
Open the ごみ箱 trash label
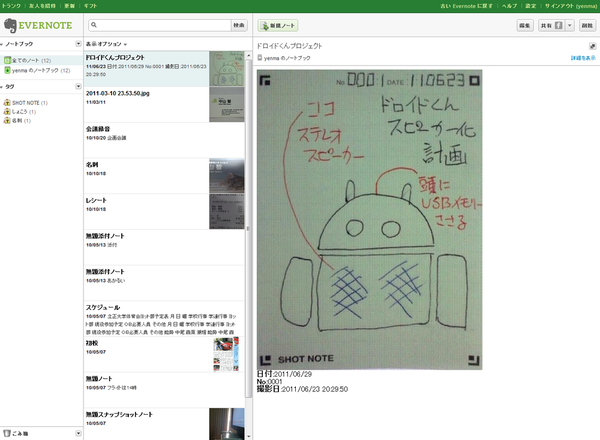coord(20,433)
